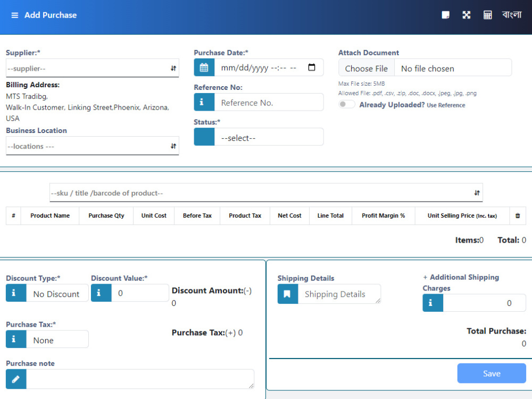Open the product sku/title/barcode search dropdown
532x399 pixels.
click(x=266, y=193)
